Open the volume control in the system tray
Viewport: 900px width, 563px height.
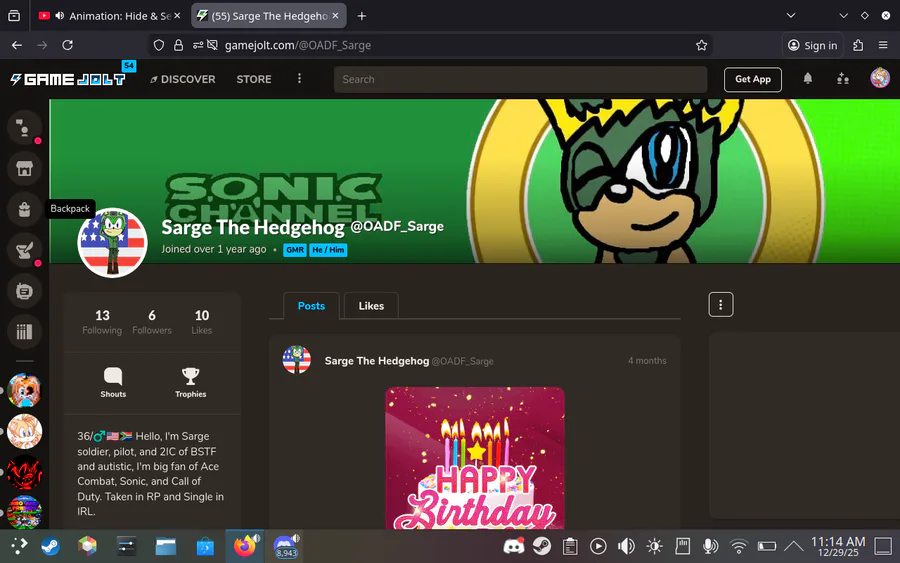click(x=626, y=546)
